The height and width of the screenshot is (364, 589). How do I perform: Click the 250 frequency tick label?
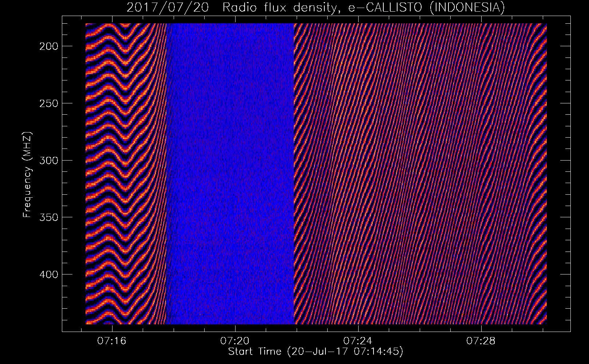click(48, 103)
